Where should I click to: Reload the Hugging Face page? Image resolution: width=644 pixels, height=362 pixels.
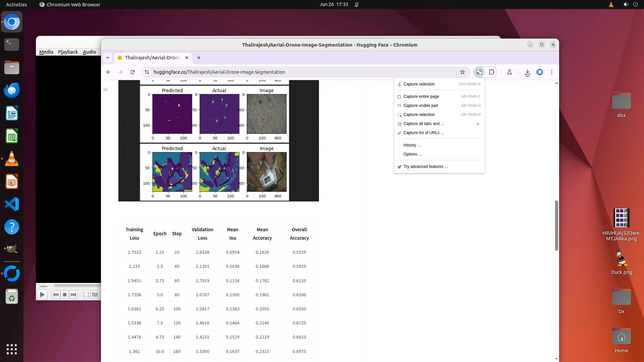(132, 72)
